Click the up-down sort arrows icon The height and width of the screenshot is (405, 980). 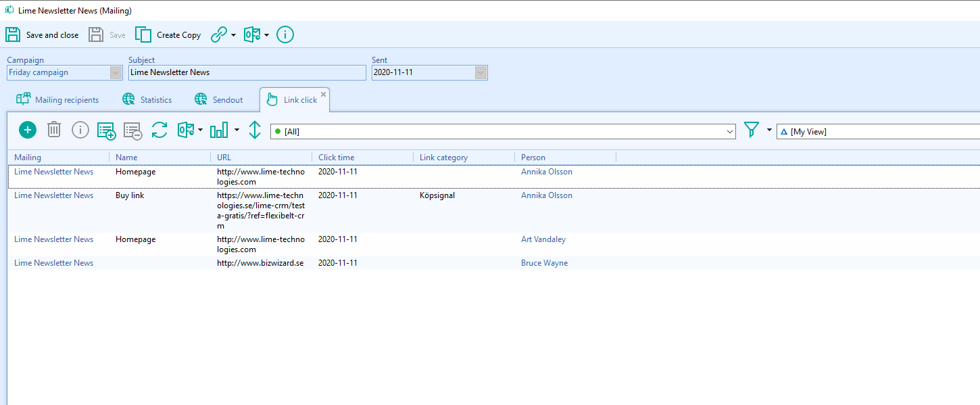click(255, 130)
